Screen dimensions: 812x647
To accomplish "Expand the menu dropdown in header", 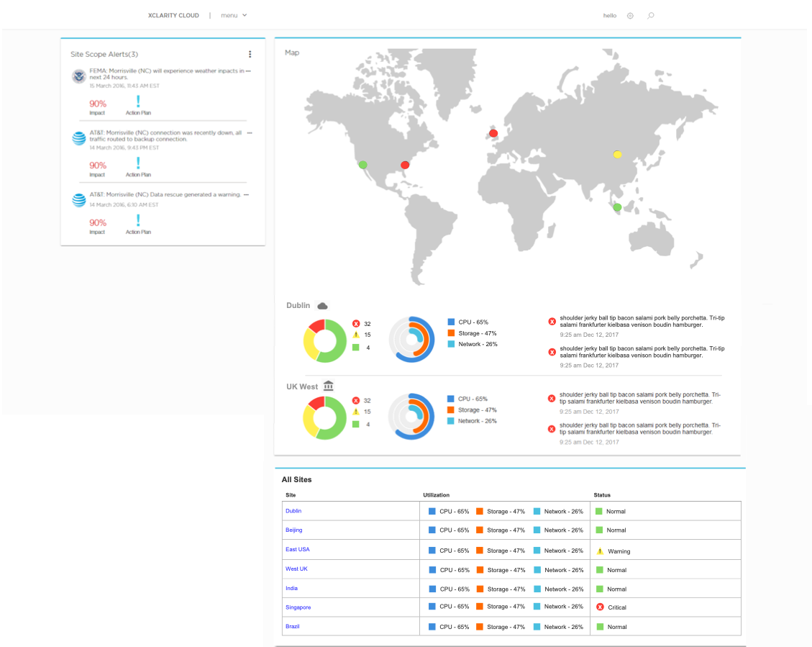I will (234, 15).
